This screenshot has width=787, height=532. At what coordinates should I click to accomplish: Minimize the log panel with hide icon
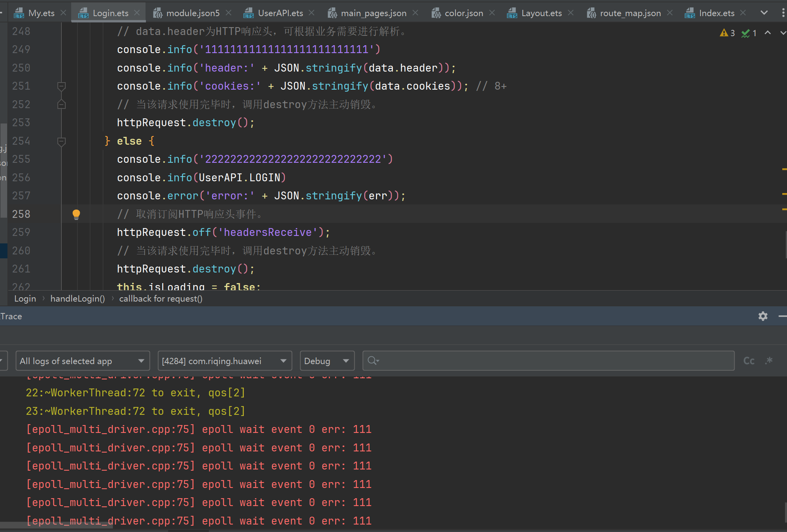782,316
